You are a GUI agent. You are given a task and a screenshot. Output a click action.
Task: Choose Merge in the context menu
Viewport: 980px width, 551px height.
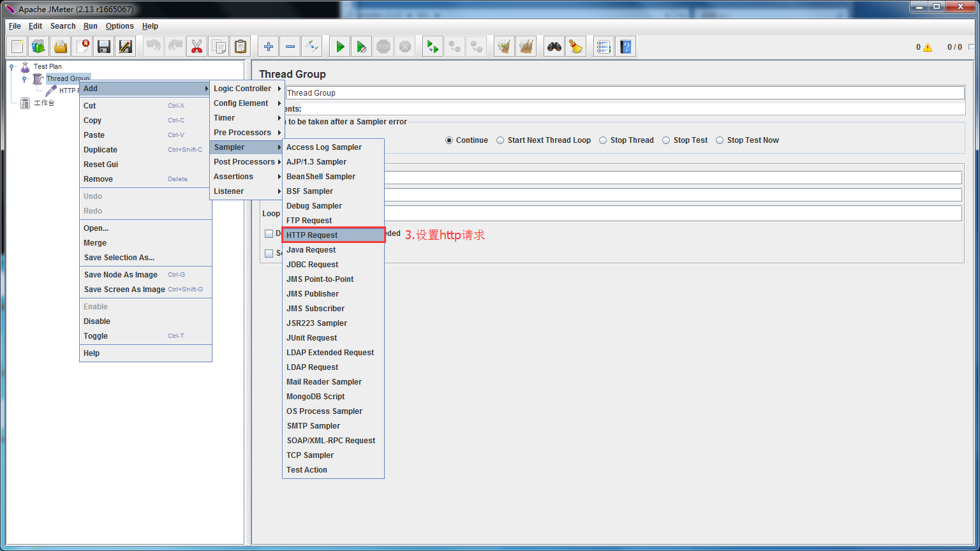[x=145, y=243]
